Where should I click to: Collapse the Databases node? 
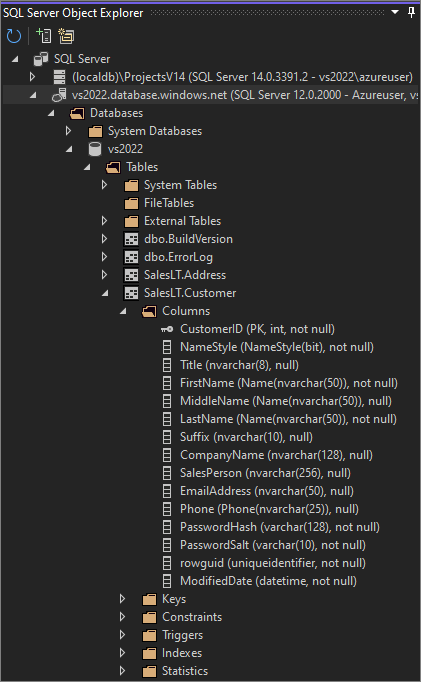(x=51, y=113)
